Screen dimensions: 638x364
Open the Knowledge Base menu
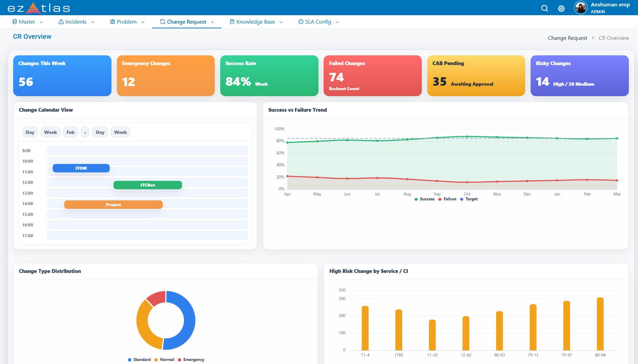pos(256,22)
